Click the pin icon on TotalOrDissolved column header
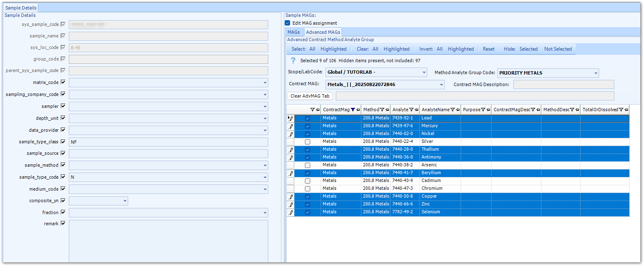644x266 pixels. 627,110
